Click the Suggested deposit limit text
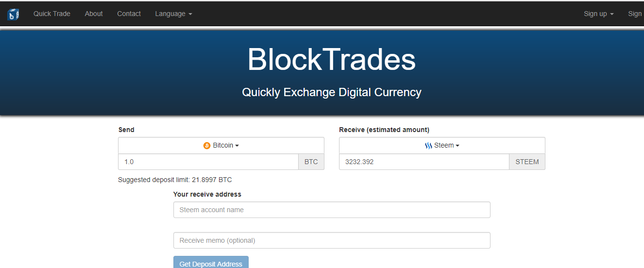Viewport: 644px width, 268px height. tap(175, 180)
